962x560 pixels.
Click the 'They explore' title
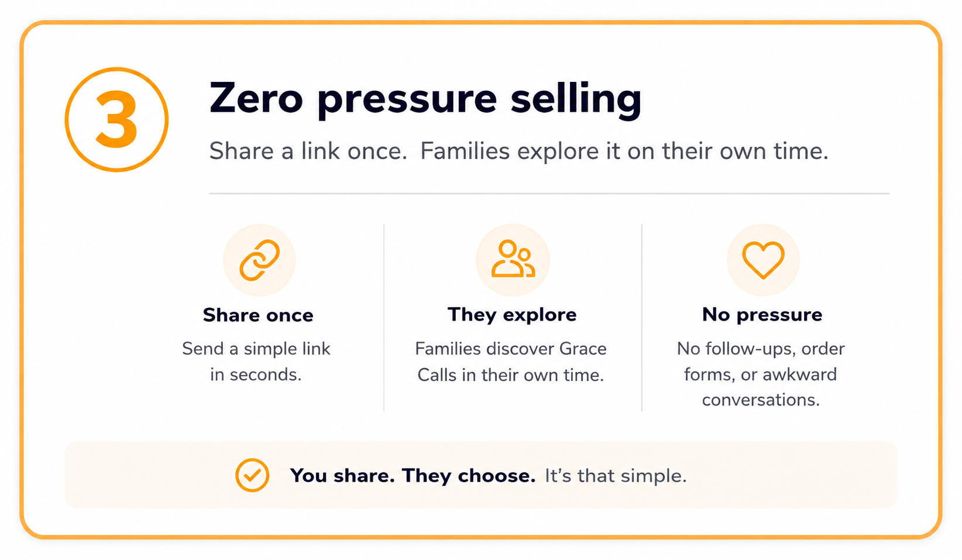click(512, 315)
